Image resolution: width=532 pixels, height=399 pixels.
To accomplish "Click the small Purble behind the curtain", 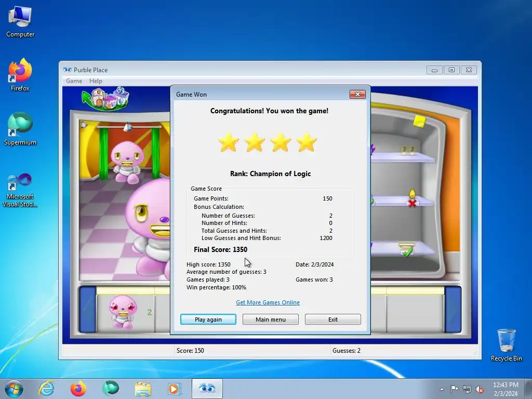I will tap(127, 162).
